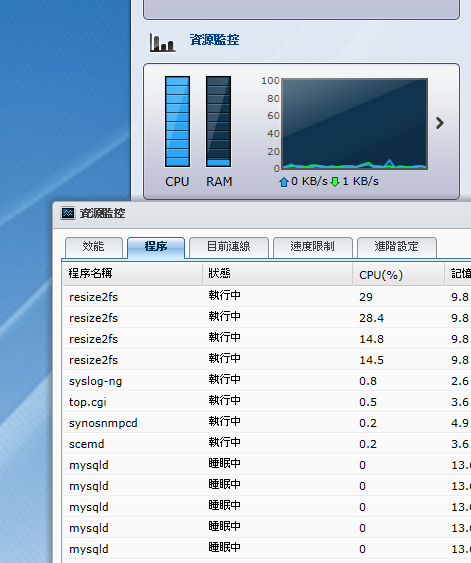Open the 進階設定 tab
Screen dimensions: 471x563
397,247
